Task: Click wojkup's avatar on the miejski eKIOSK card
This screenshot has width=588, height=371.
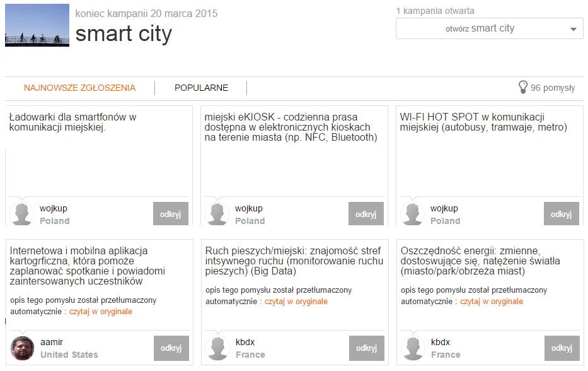Action: tap(217, 214)
